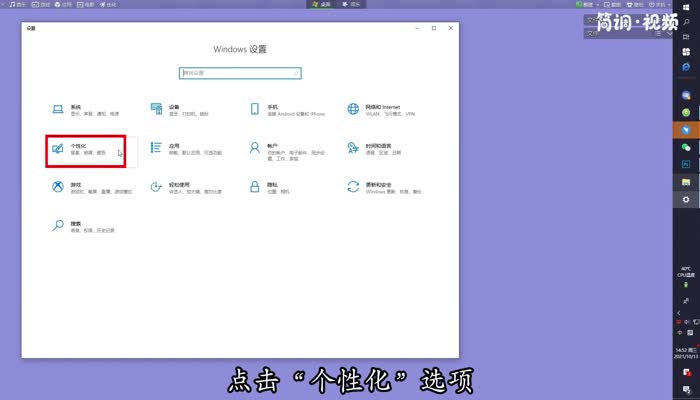
Task: Click the 查找设置 search box
Action: 240,73
